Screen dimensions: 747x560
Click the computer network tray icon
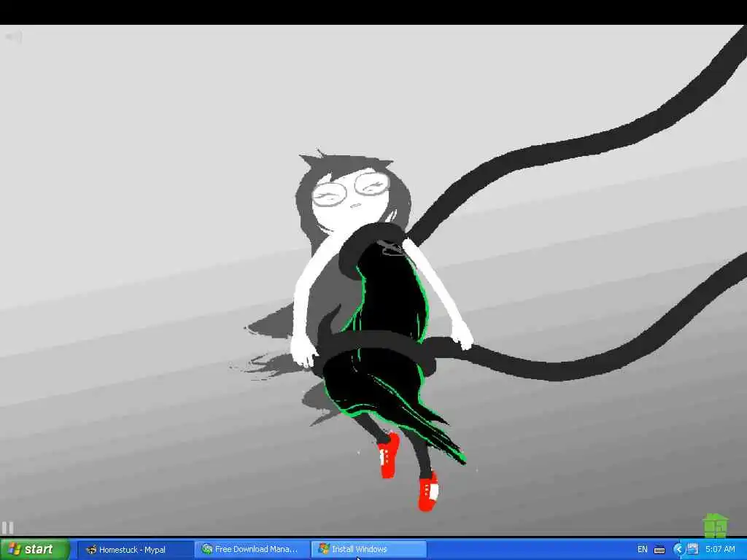(x=692, y=549)
